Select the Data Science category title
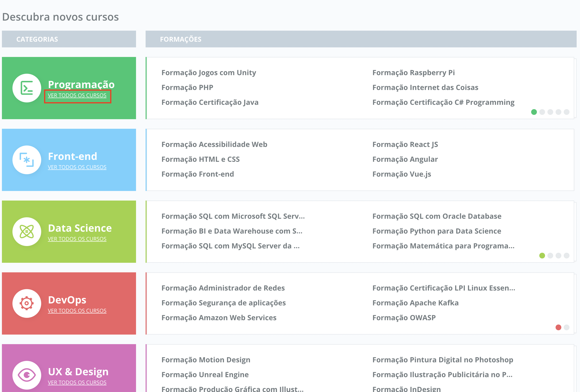 point(80,228)
